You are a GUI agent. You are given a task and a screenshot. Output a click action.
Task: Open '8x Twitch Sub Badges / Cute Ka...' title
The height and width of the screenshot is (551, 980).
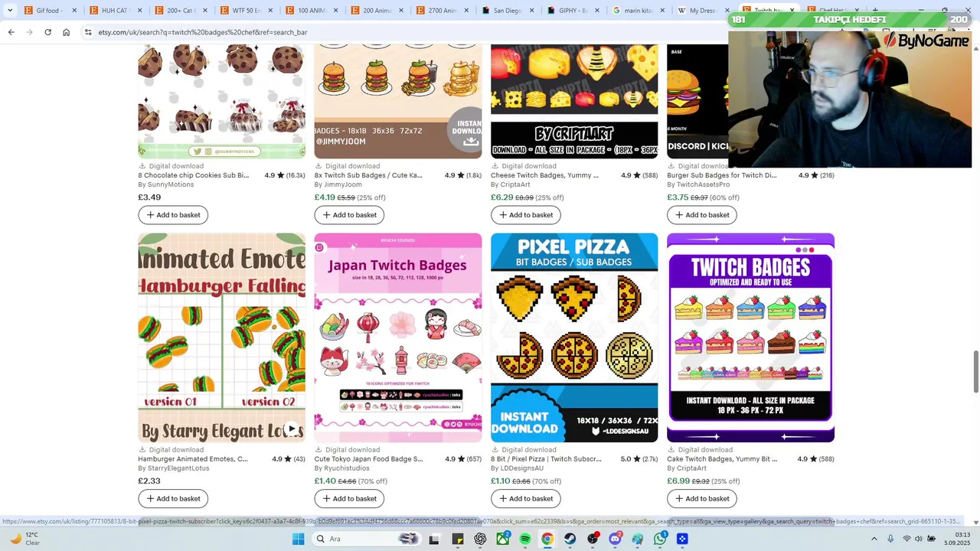pos(368,175)
